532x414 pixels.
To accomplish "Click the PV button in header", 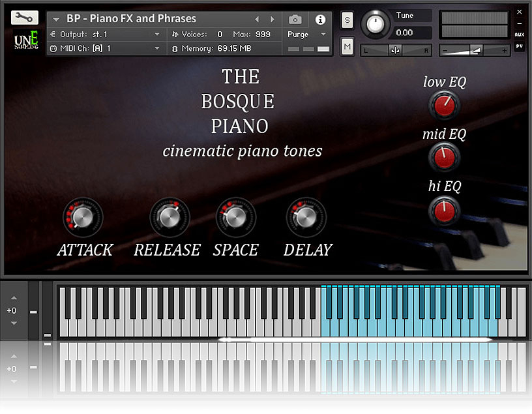I will [x=519, y=46].
